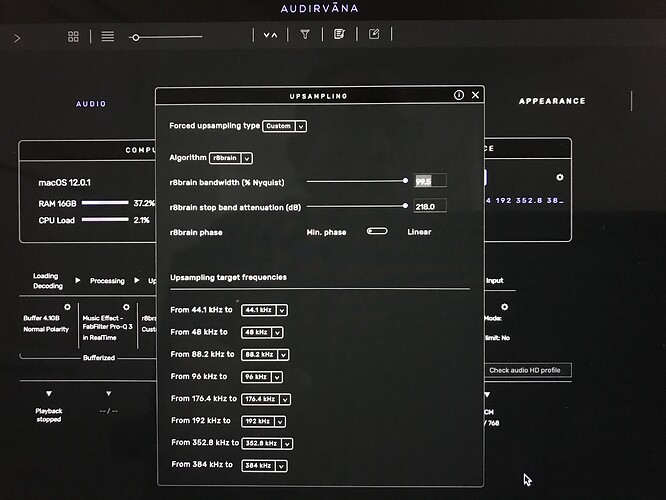666x500 pixels.
Task: Click the Normal Polarity text
Action: click(46, 329)
